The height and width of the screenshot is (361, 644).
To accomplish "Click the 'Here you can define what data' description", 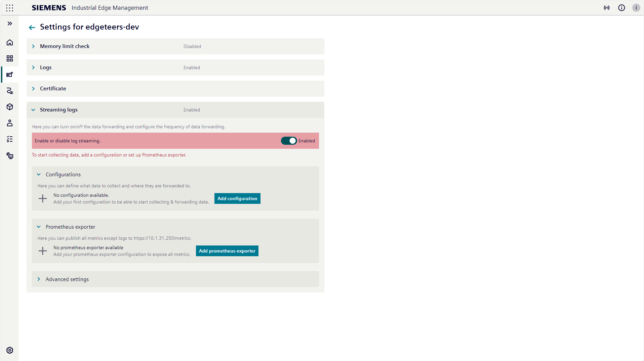I will coord(114,186).
